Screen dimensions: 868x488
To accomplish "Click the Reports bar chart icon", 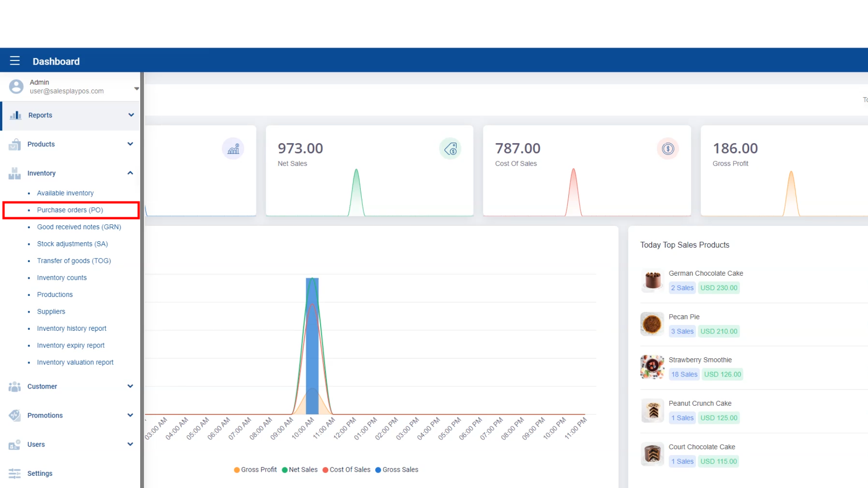I will pos(15,115).
